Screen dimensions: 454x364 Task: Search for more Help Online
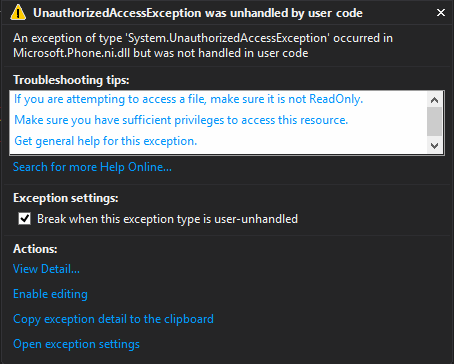point(92,167)
